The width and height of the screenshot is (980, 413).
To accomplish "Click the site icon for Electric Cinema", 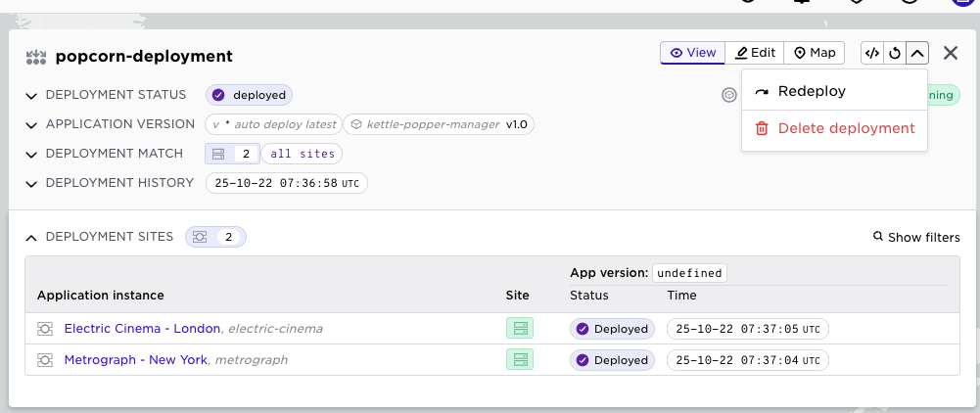I will (x=520, y=329).
